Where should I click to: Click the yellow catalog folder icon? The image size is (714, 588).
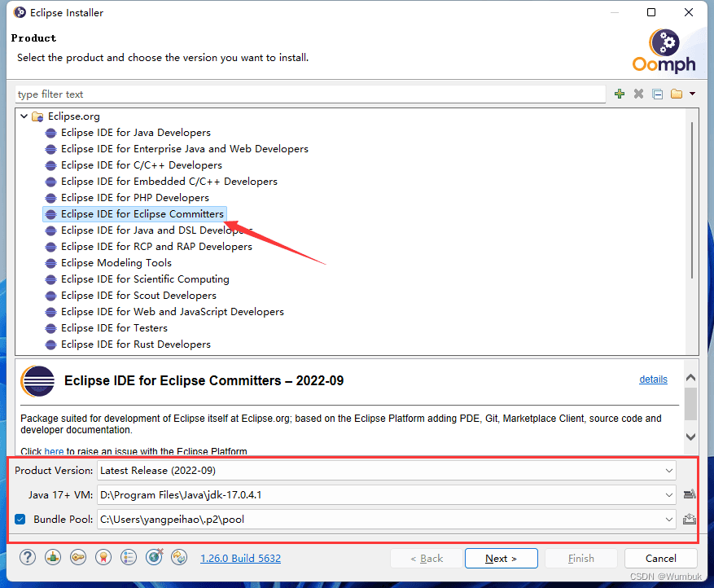click(x=677, y=94)
